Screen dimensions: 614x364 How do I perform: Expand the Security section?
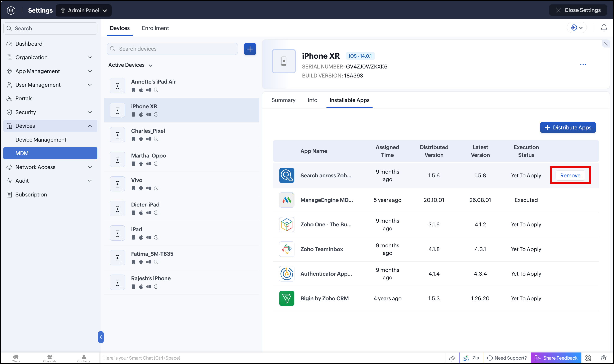[50, 112]
